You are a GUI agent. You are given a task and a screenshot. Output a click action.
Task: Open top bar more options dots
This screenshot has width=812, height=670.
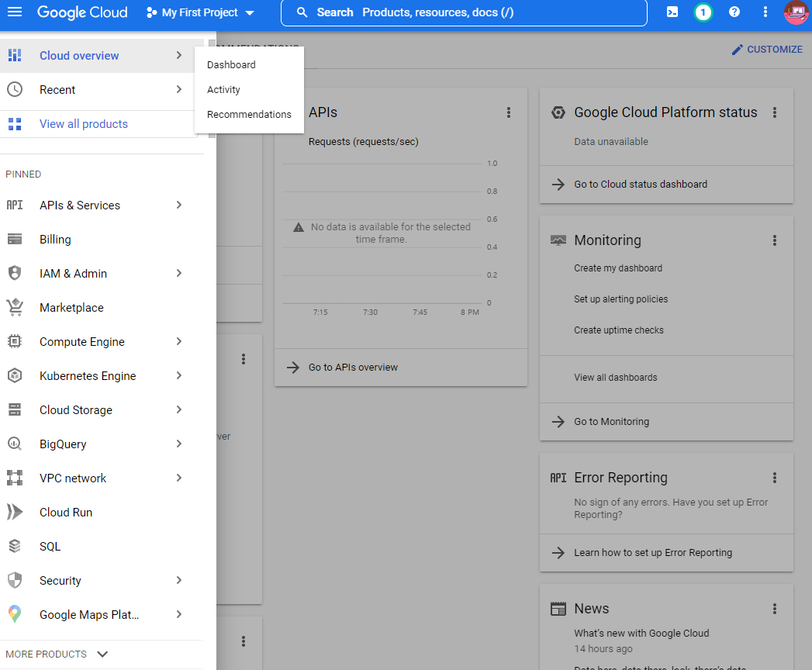[765, 12]
